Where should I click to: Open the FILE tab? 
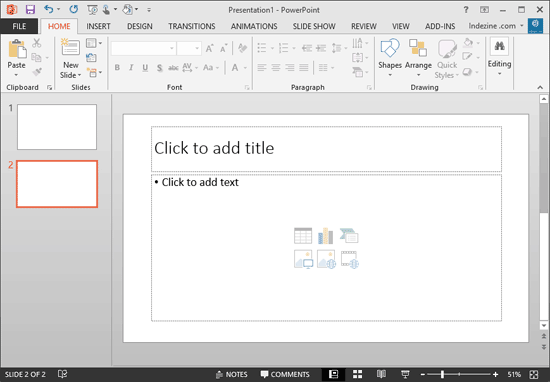point(19,26)
